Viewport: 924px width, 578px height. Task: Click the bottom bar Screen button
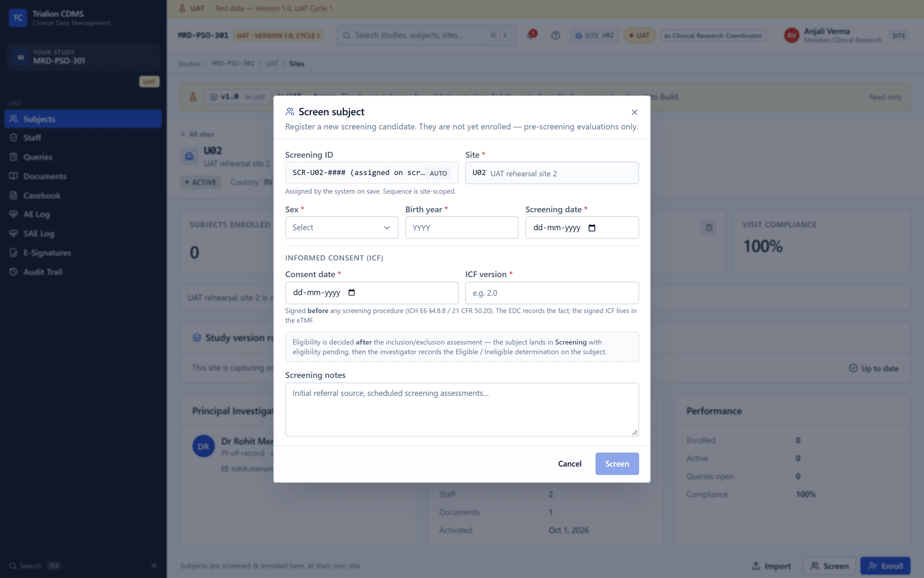830,566
